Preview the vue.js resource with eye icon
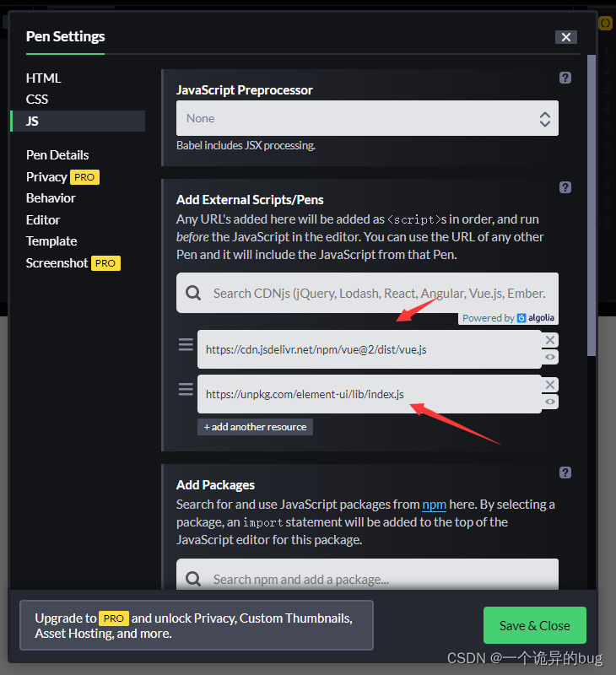Viewport: 616px width, 675px height. pos(549,357)
